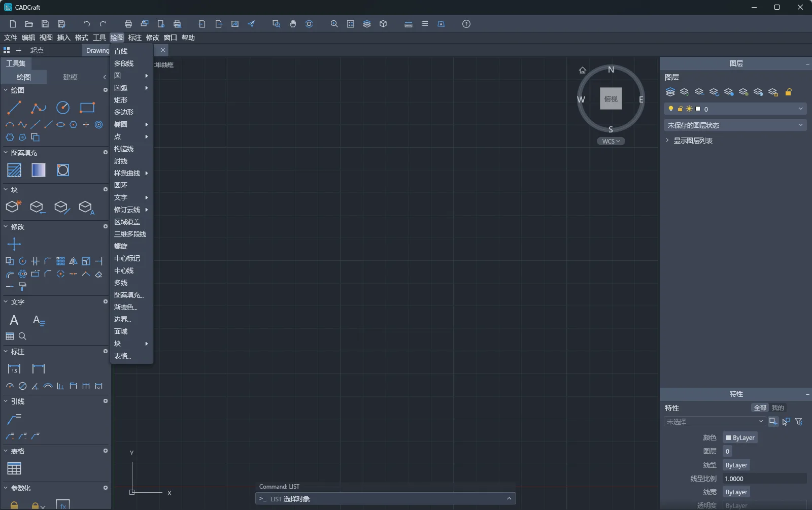Image resolution: width=812 pixels, height=510 pixels.
Task: Select the Circle tool in the drawing panel
Action: coord(63,108)
